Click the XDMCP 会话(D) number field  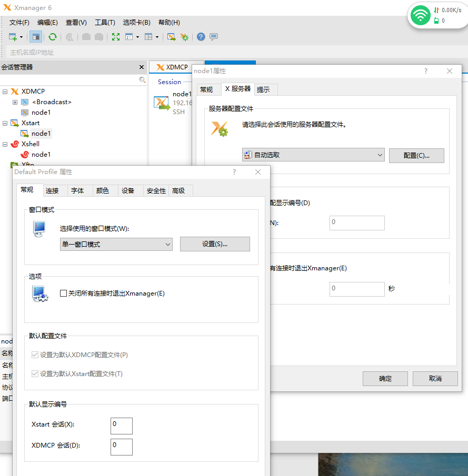coord(122,447)
